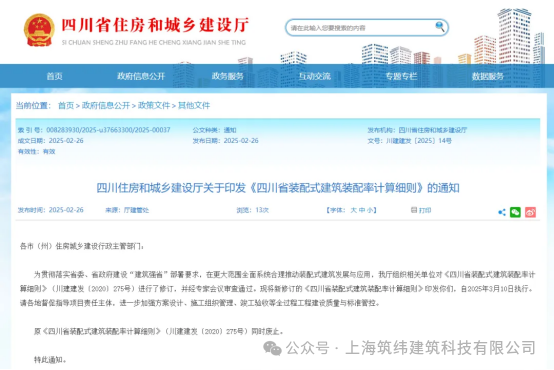Click 公文种类 value 通知
Image resolution: width=554 pixels, height=370 pixels.
click(230, 130)
